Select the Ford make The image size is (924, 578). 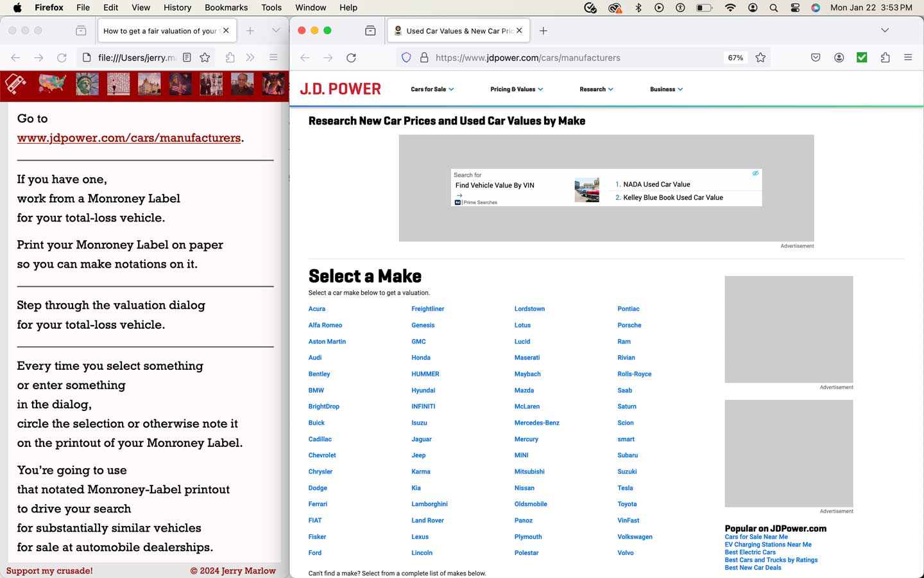[x=315, y=553]
